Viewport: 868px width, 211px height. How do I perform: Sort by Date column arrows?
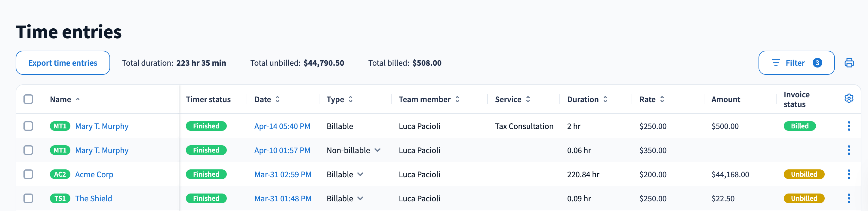click(278, 99)
